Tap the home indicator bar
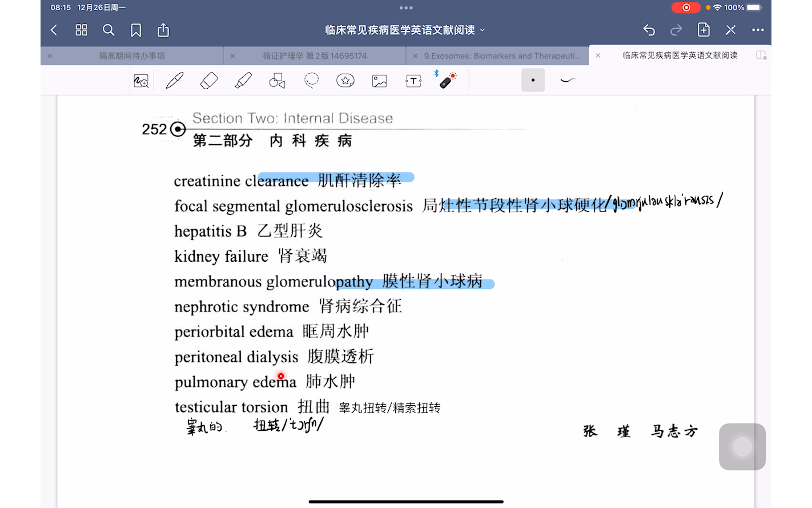812x508 pixels. (x=406, y=502)
